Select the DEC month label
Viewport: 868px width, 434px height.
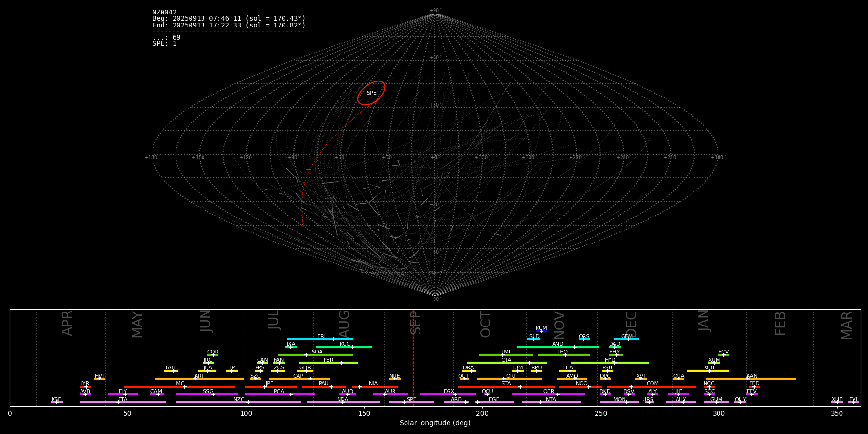point(631,324)
